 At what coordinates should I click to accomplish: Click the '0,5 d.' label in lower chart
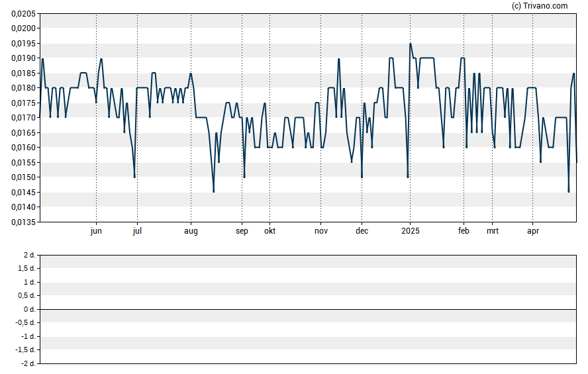(x=27, y=296)
